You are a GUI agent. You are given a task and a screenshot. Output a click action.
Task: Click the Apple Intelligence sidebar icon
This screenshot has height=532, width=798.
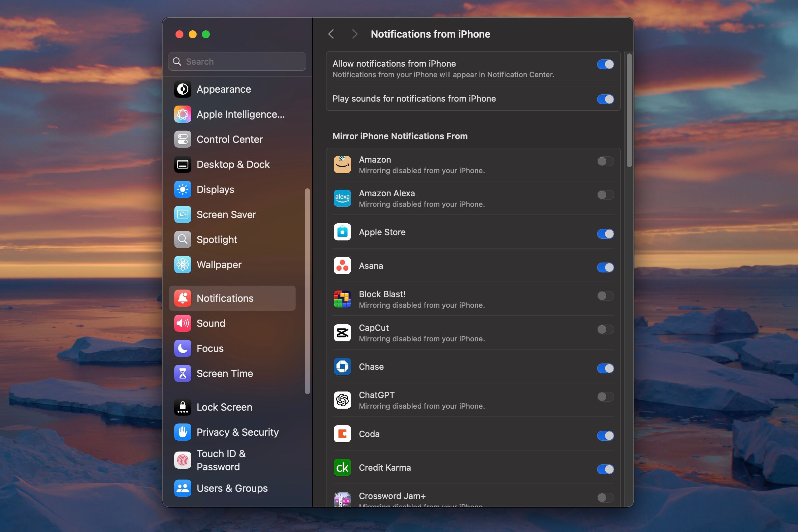coord(182,114)
